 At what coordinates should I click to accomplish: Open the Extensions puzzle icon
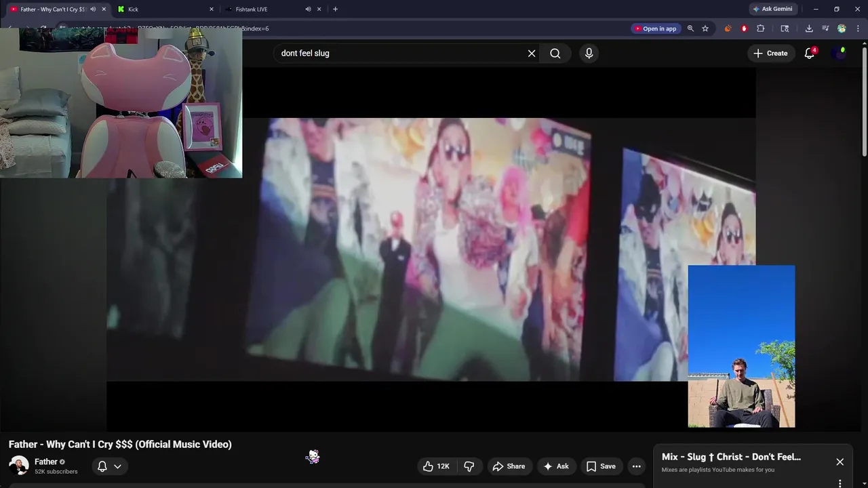tap(760, 28)
